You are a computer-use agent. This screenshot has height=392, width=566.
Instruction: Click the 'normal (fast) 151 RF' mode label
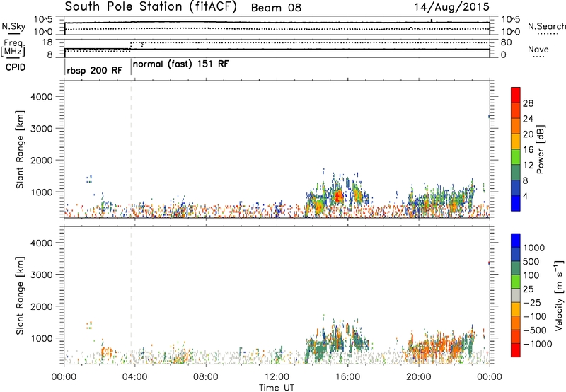click(x=180, y=64)
